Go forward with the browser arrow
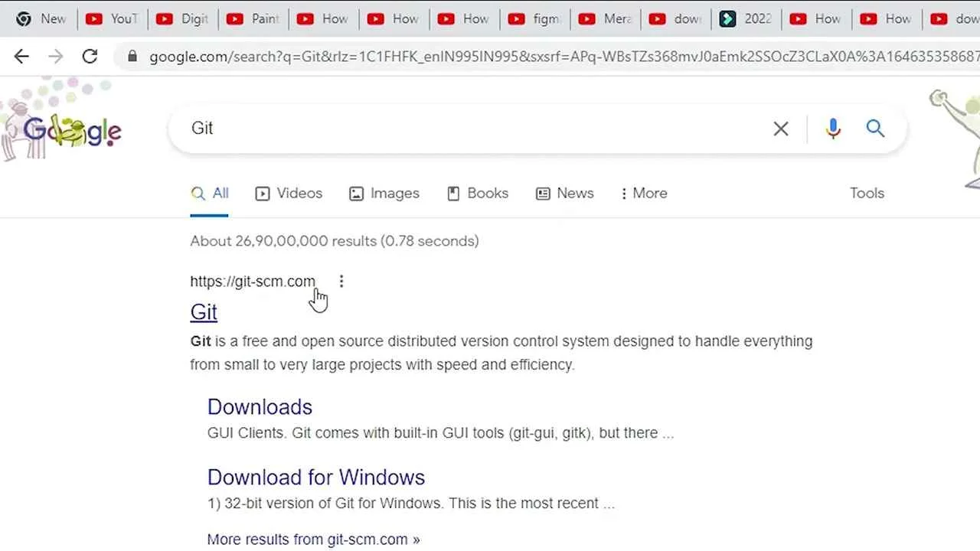 (55, 56)
